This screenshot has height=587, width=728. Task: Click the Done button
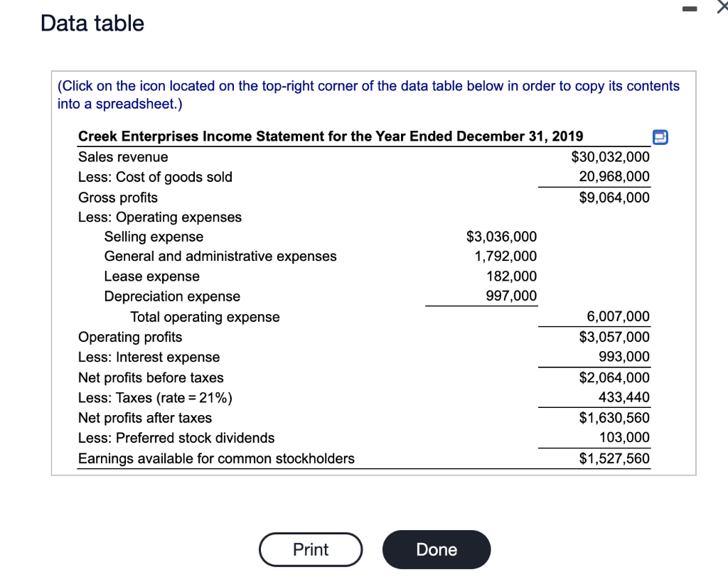click(x=436, y=549)
